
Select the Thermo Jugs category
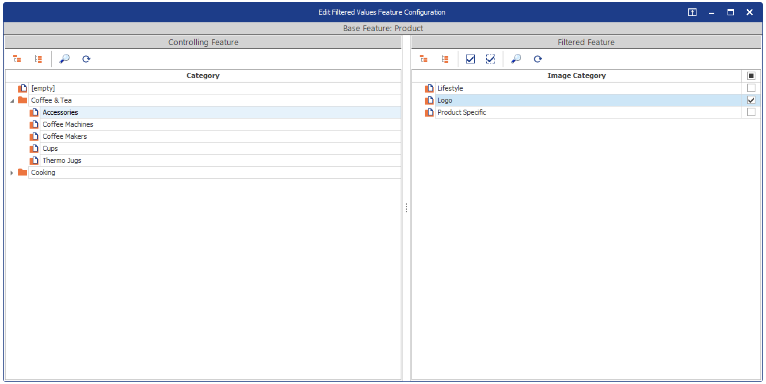coord(221,160)
